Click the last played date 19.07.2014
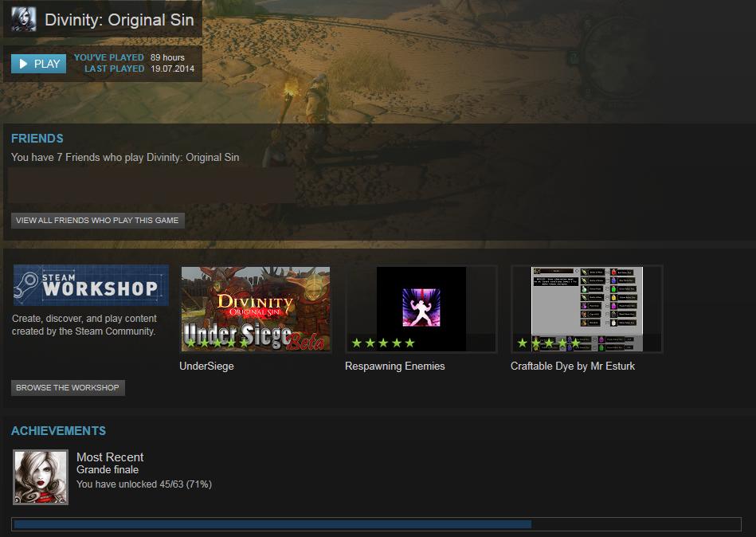 [x=172, y=69]
